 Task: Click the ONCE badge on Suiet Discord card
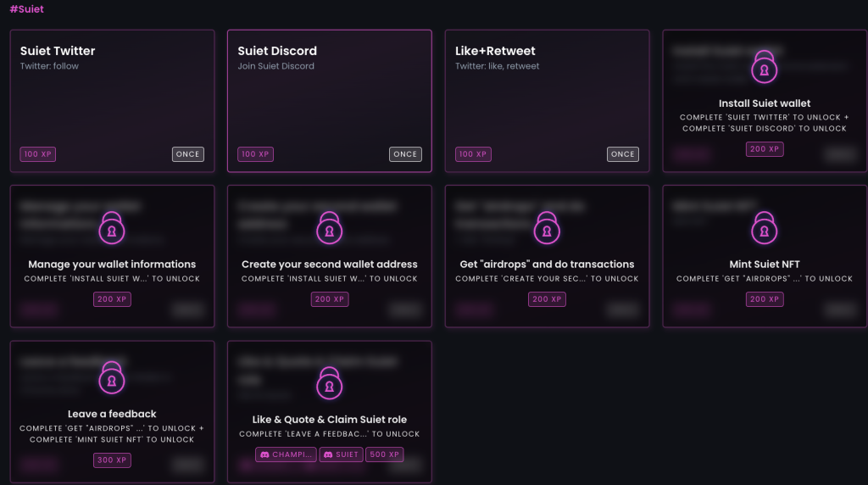[x=405, y=154]
